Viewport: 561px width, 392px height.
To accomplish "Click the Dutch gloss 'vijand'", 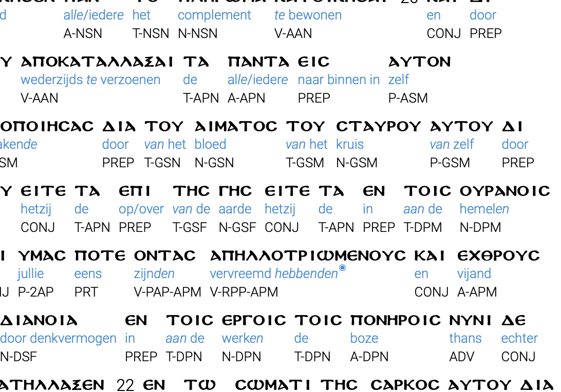I will [x=474, y=274].
